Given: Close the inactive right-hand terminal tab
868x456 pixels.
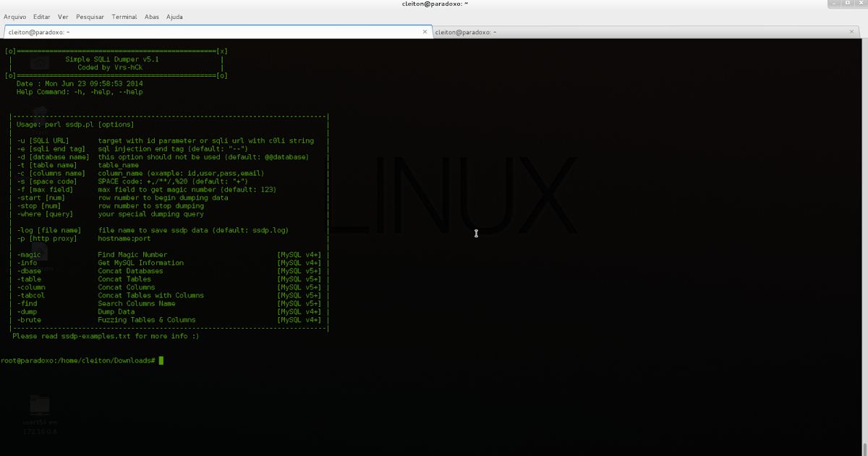Looking at the screenshot, I should [851, 32].
